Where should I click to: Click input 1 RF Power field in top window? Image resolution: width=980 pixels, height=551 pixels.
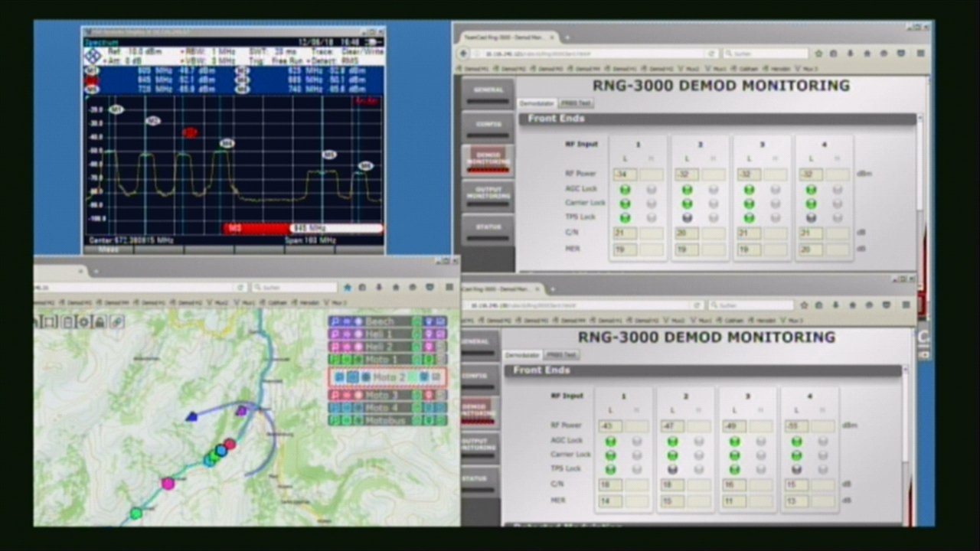(624, 174)
